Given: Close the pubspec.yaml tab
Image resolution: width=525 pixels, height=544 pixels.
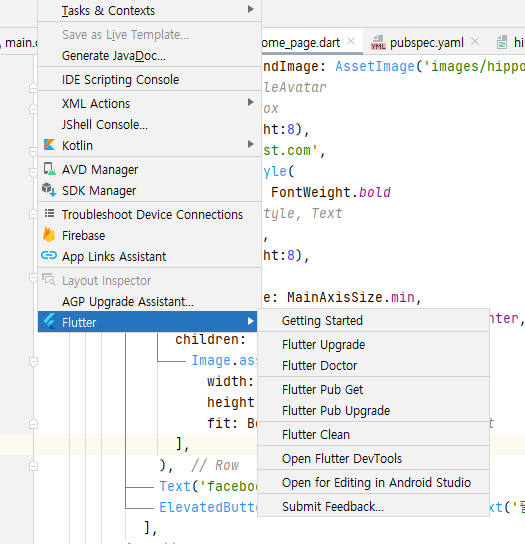Looking at the screenshot, I should tap(475, 41).
